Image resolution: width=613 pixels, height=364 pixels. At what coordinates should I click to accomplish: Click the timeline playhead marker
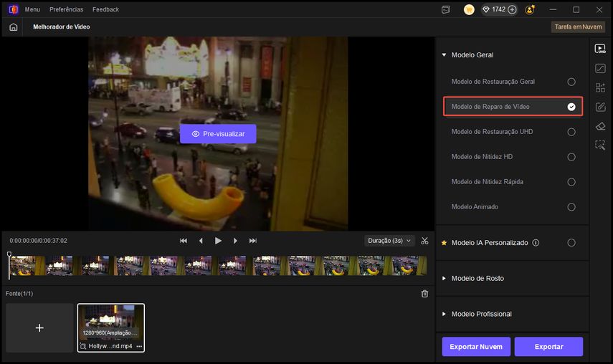pos(9,254)
